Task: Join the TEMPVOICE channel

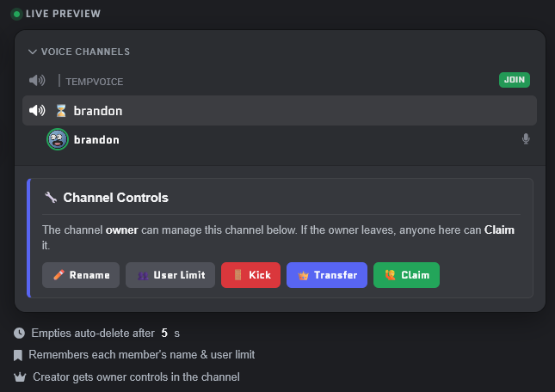Action: [514, 80]
